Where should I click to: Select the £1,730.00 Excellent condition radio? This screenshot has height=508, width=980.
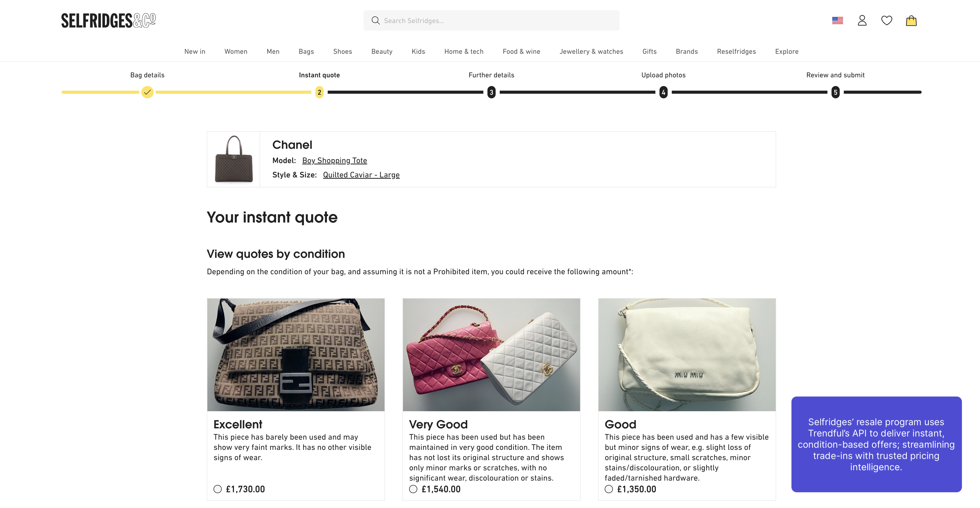(x=218, y=489)
